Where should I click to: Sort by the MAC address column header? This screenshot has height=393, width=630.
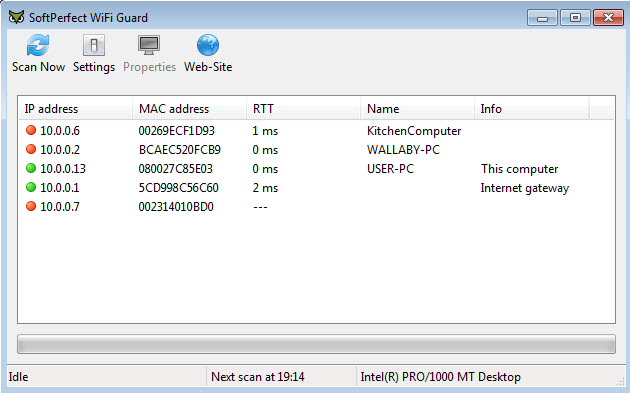point(189,109)
